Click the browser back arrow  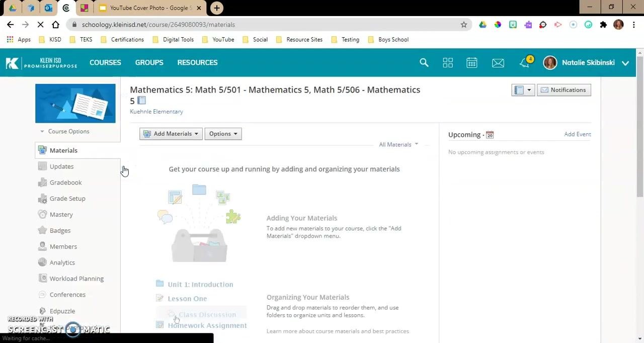pos(10,24)
